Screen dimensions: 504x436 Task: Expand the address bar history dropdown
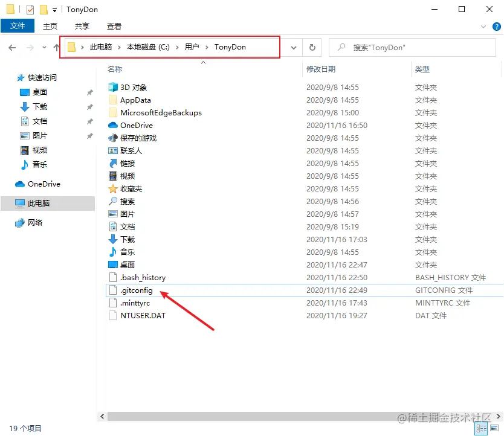click(294, 48)
